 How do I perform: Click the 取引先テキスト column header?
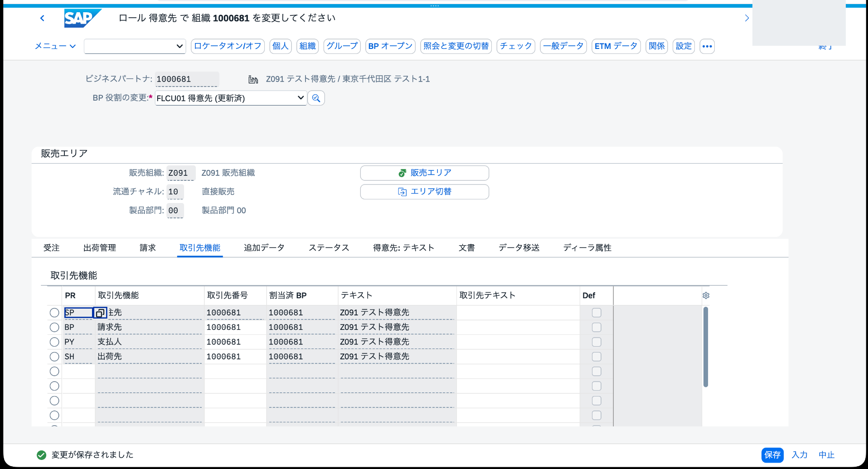click(518, 295)
